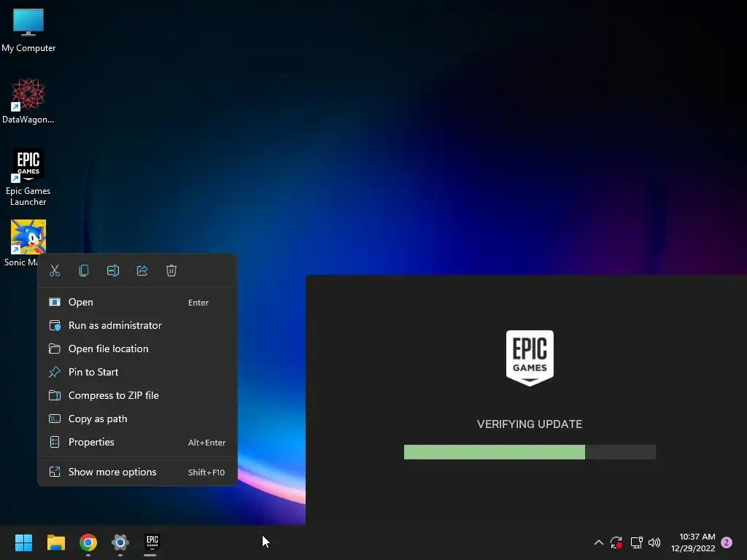Click the Epic Games logo in updater window
The width and height of the screenshot is (747, 560).
pos(530,358)
